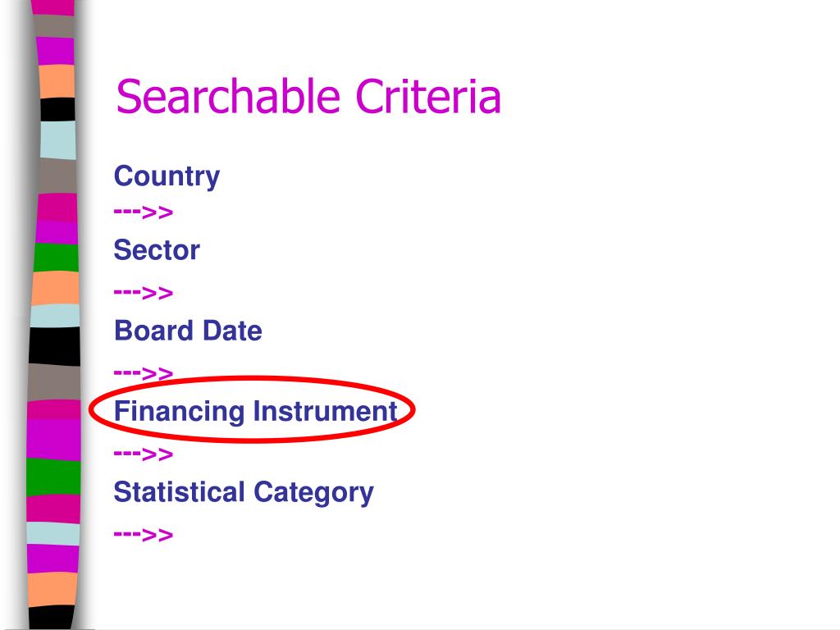Follow the arrow link under Country
This screenshot has width=840, height=630.
click(x=143, y=212)
